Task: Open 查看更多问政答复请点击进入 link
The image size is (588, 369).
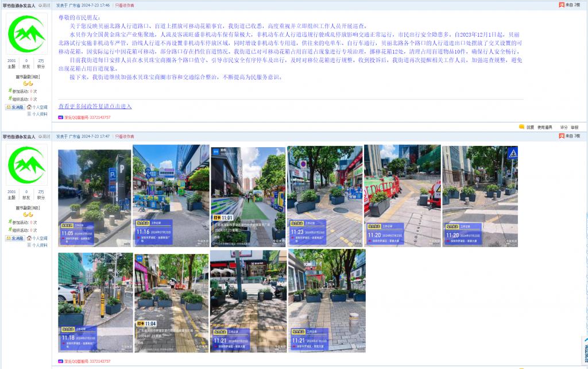Action: click(95, 106)
